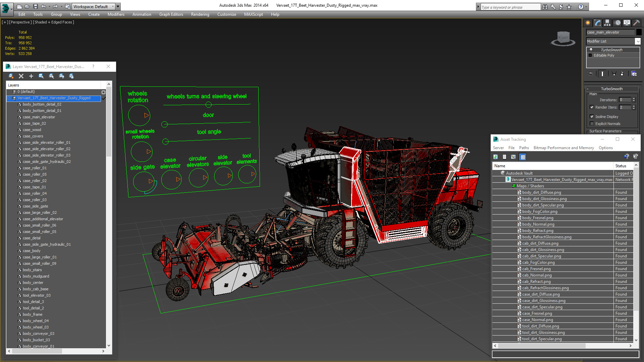Switch to the Motion command panel
The width and height of the screenshot is (644, 362).
[618, 23]
